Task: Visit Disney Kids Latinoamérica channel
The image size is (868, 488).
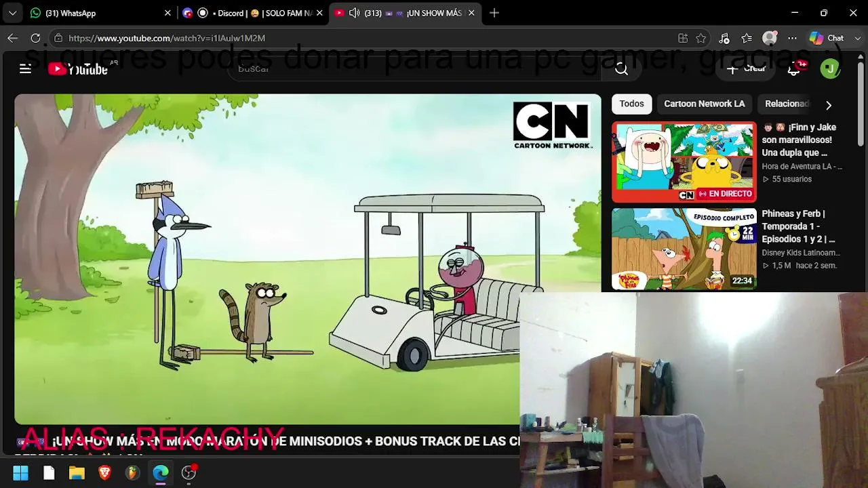Action: click(x=801, y=253)
